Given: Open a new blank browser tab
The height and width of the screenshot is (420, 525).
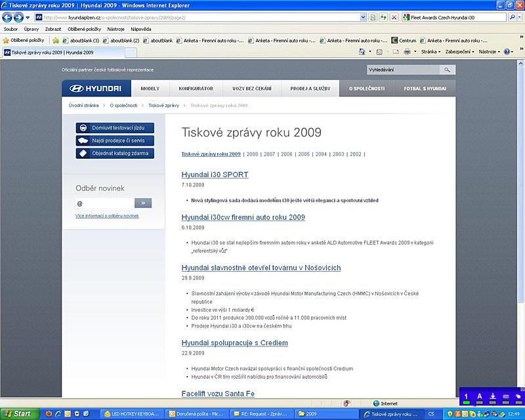Looking at the screenshot, I should click(131, 52).
